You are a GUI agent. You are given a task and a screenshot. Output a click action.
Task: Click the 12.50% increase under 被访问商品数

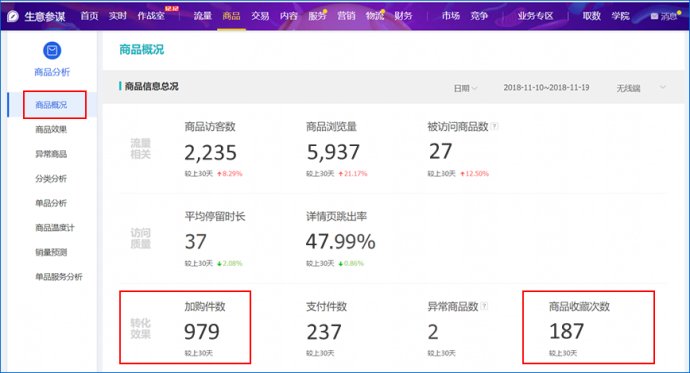tap(474, 174)
